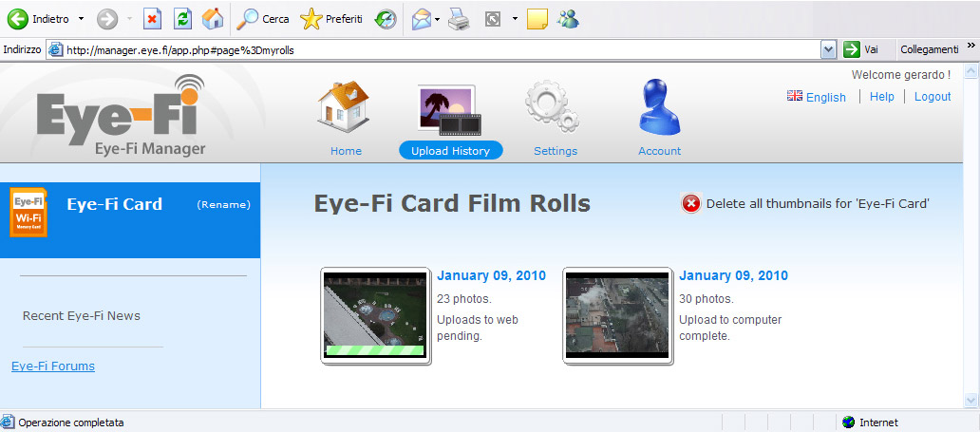This screenshot has height=432, width=980.
Task: Click the orange Eye-Fi card icon
Action: (28, 213)
